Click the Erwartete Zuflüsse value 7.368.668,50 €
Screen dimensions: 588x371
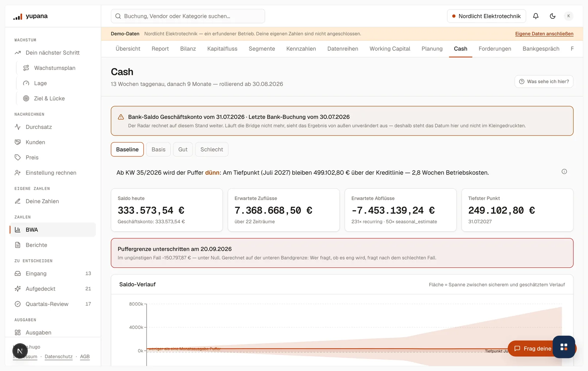273,210
